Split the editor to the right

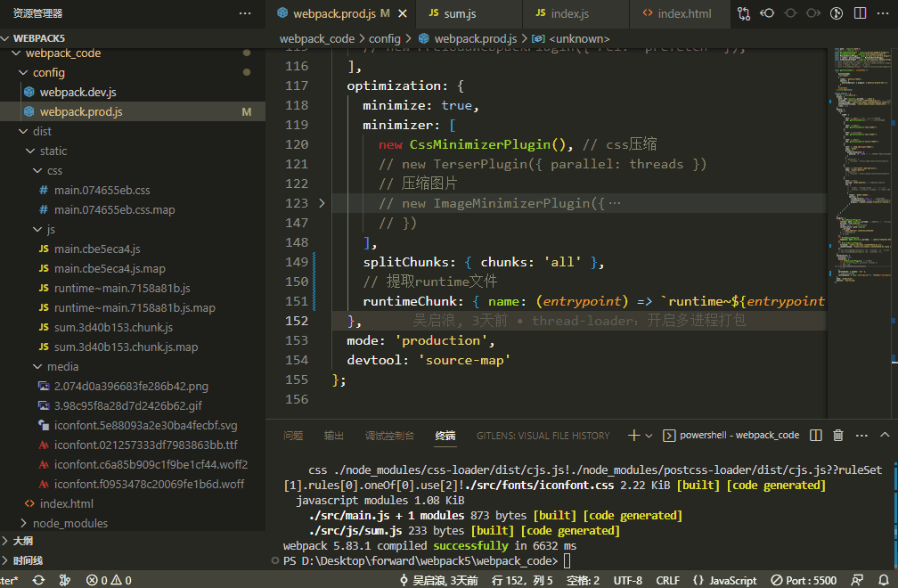[x=860, y=13]
